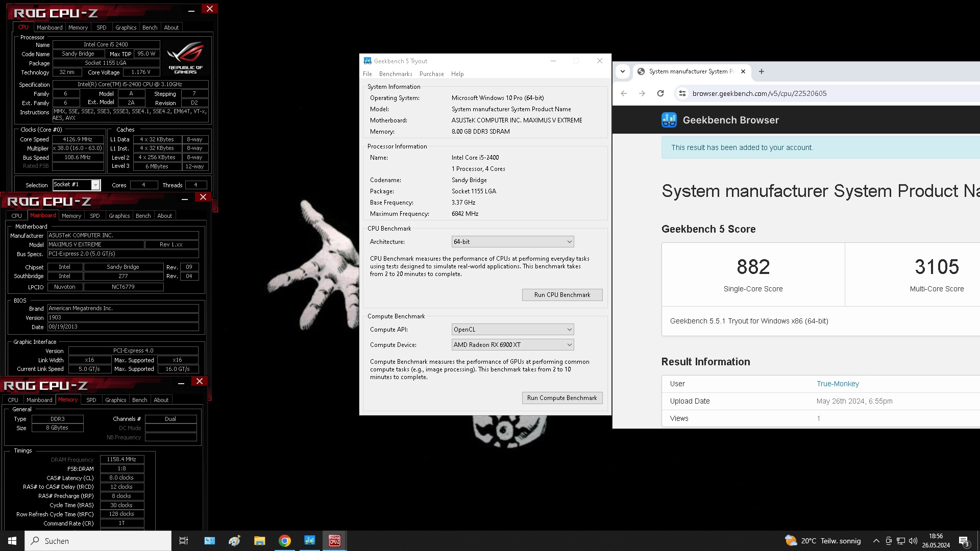This screenshot has height=551, width=980.
Task: Open the Geekbench Browser home link
Action: pyautogui.click(x=730, y=120)
